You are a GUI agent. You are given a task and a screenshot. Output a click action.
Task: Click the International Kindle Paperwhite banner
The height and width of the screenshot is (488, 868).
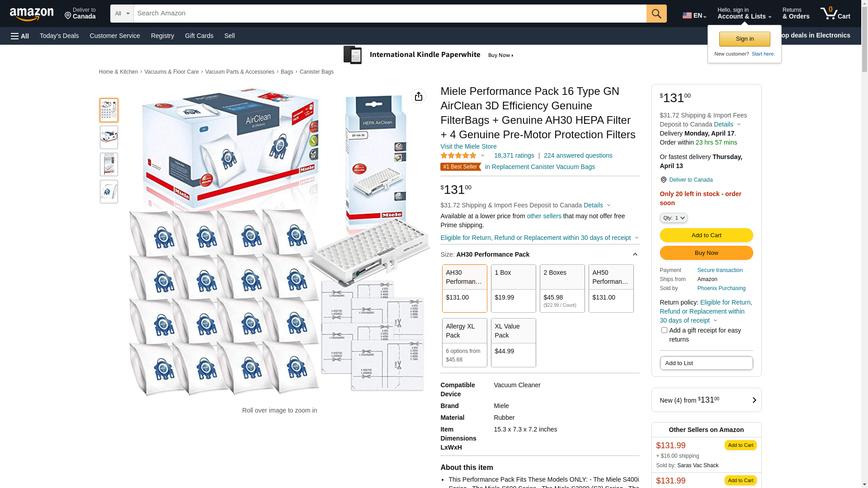coord(429,55)
